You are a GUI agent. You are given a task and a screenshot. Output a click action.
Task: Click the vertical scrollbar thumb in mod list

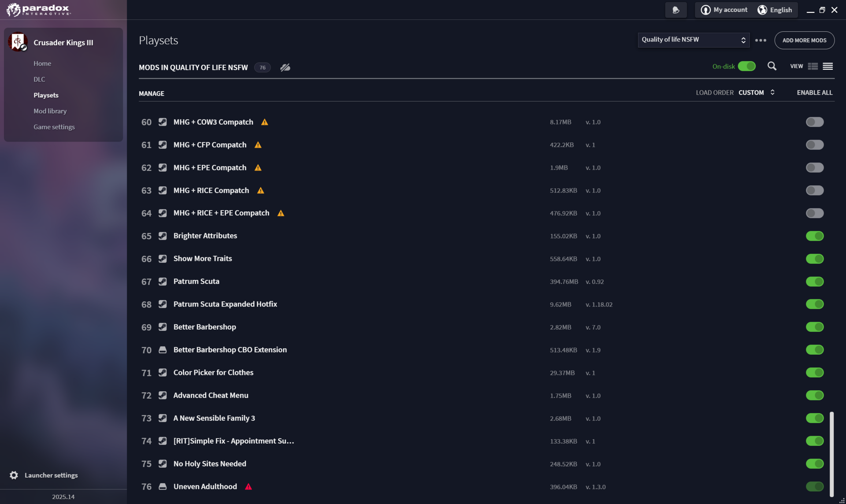coord(831,454)
